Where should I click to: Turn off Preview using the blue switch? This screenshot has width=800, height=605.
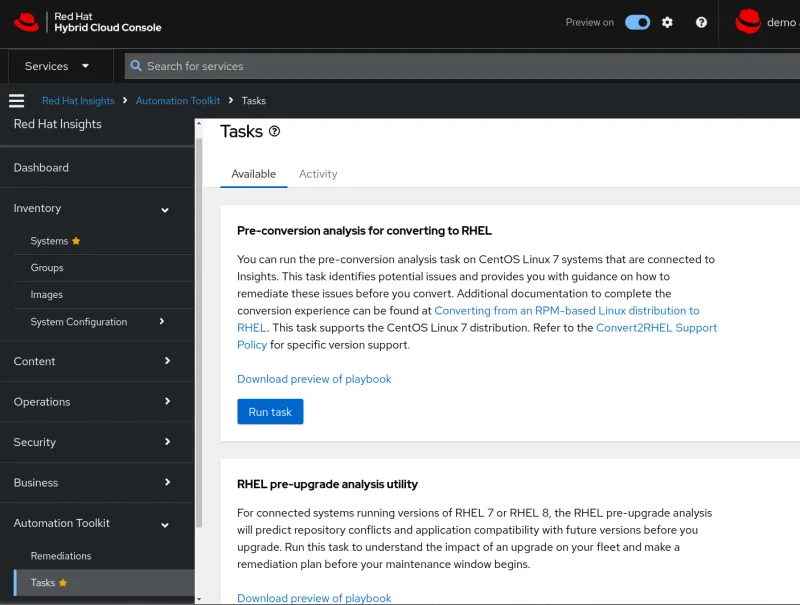pyautogui.click(x=637, y=22)
